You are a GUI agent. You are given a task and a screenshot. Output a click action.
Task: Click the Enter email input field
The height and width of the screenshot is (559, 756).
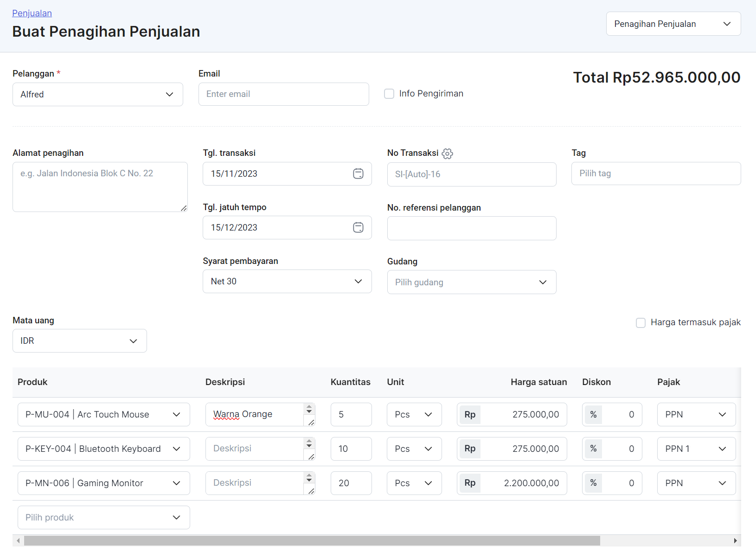(283, 94)
